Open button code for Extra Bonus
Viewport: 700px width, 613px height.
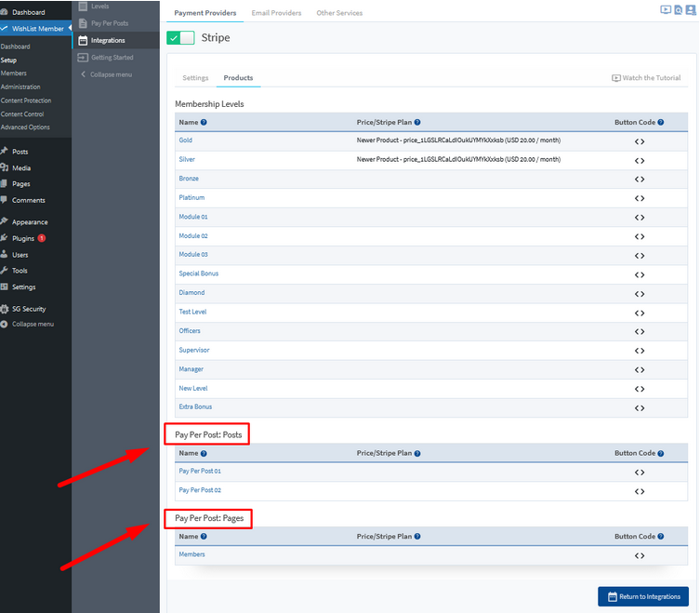[640, 408]
